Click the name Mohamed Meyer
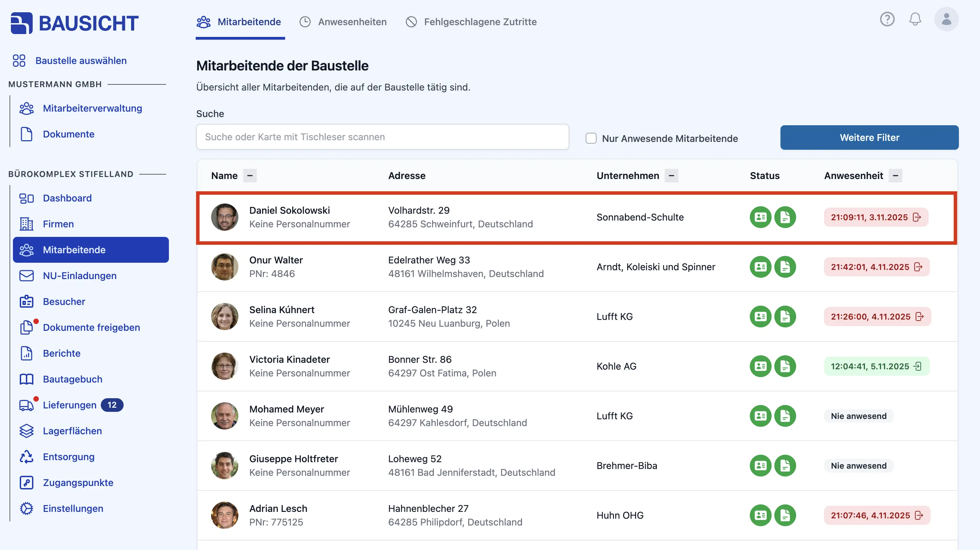This screenshot has width=980, height=550. (286, 409)
